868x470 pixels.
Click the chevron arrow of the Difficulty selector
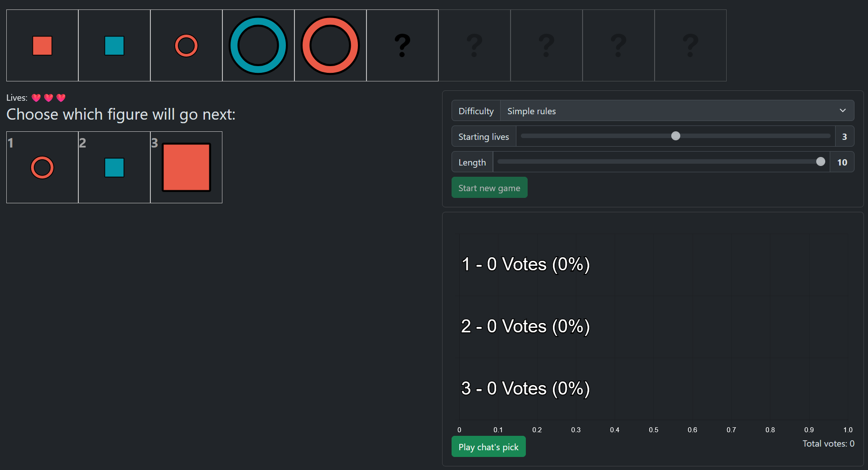click(x=842, y=111)
